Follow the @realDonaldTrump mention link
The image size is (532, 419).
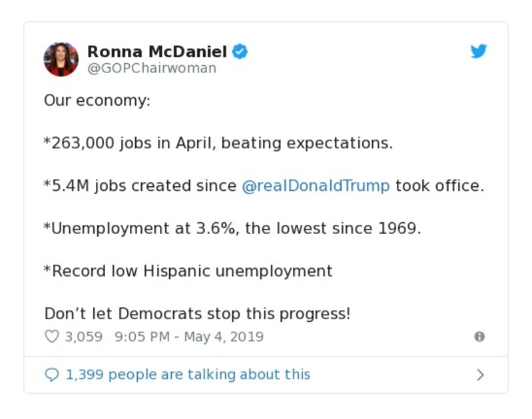(316, 186)
